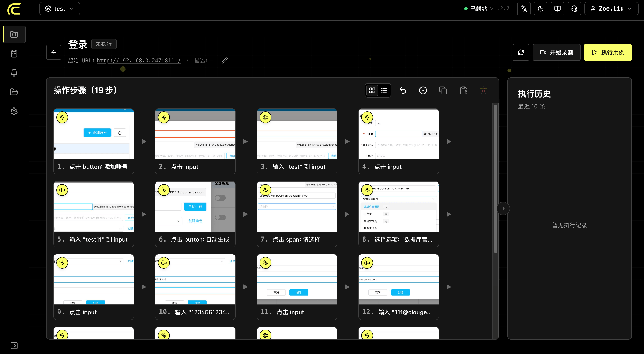Click the 已就绪 status indicator
644x354 pixels.
(476, 9)
